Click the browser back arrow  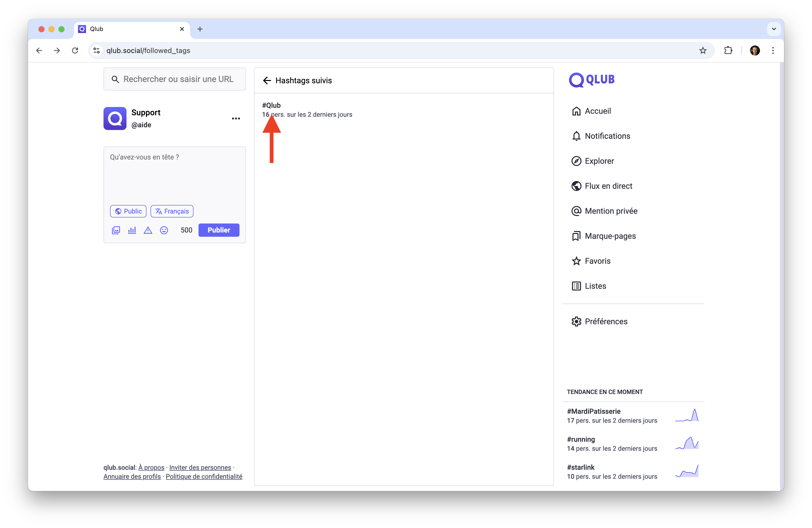(x=39, y=50)
